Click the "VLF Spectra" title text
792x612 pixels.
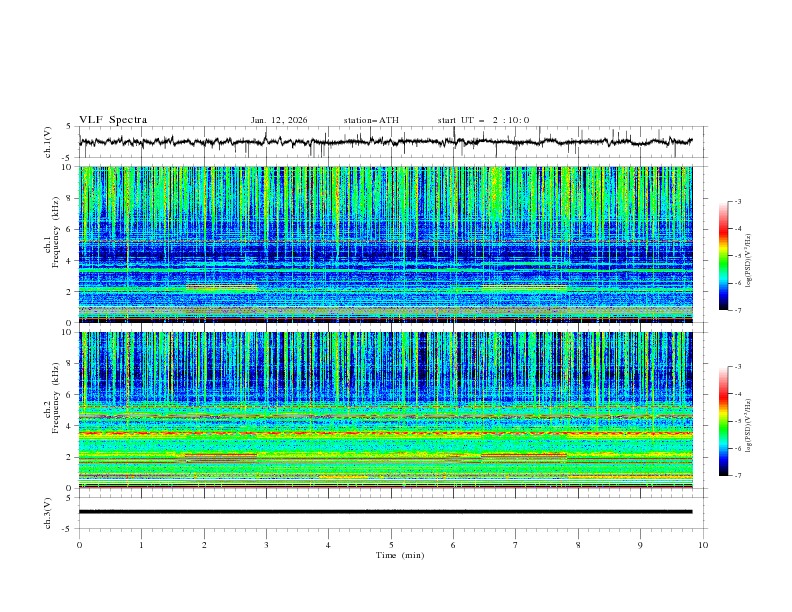pyautogui.click(x=113, y=120)
